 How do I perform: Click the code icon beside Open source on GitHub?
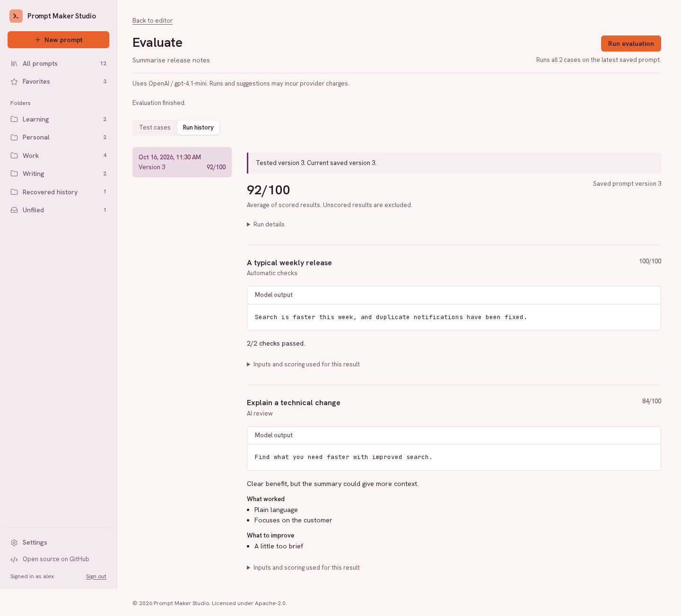[x=14, y=559]
